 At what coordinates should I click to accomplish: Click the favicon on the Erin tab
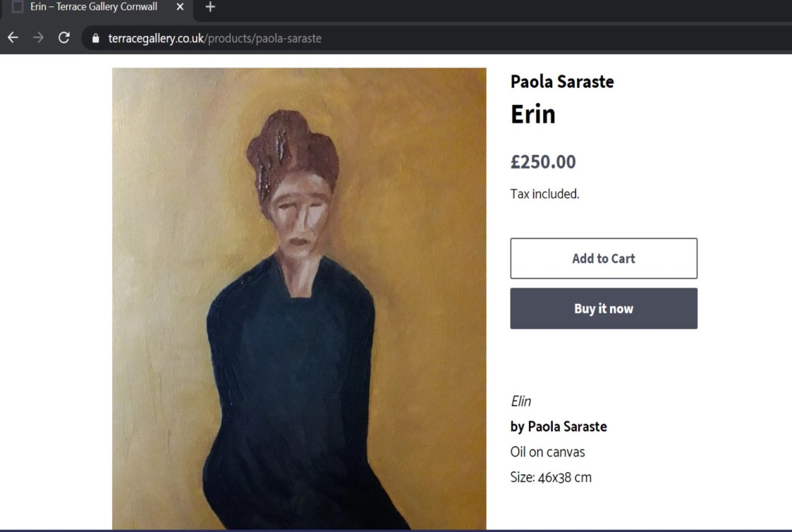[18, 7]
